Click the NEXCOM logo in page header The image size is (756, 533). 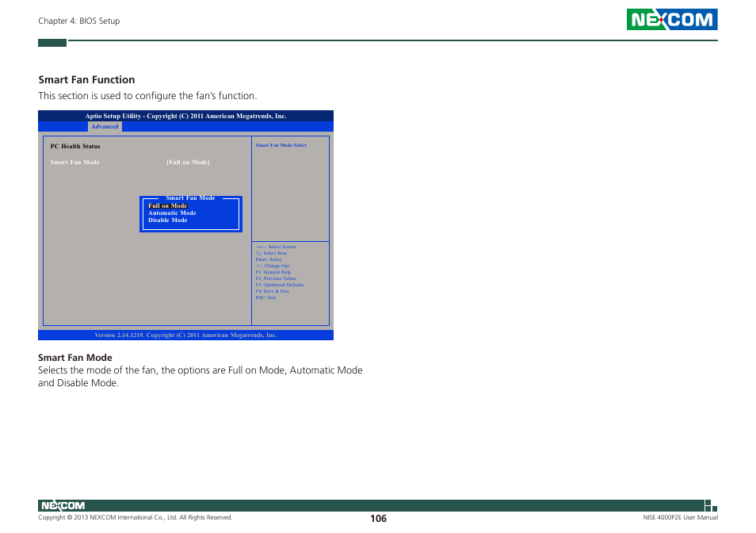pyautogui.click(x=672, y=19)
